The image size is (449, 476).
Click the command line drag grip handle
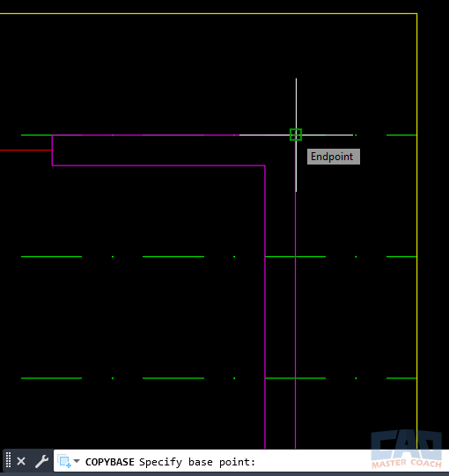(x=8, y=460)
